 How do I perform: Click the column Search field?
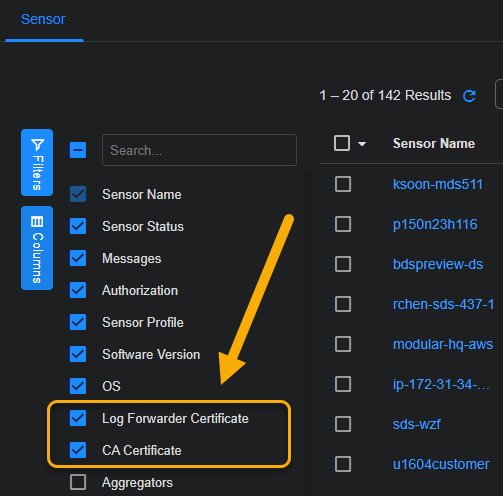(x=199, y=150)
